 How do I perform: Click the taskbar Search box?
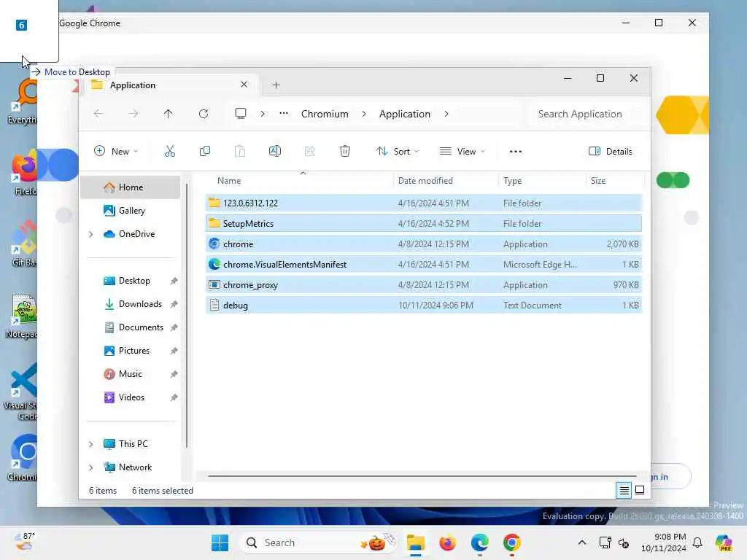[x=319, y=542]
